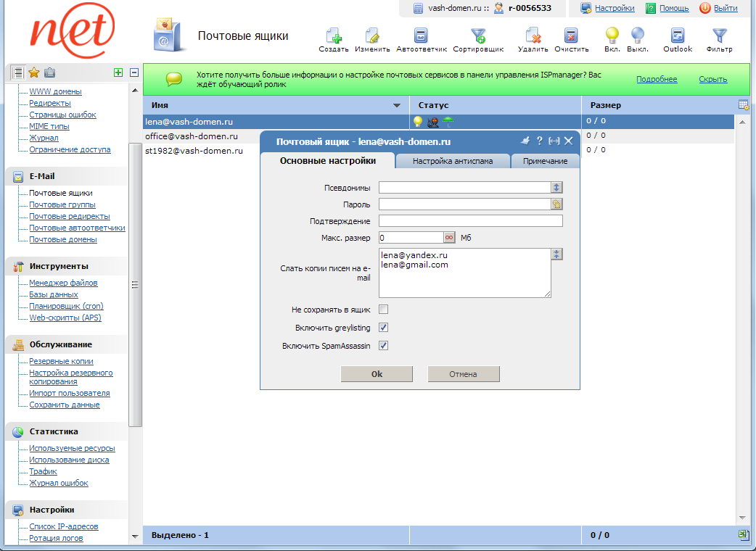
Task: Click the Создать (Create) toolbar icon
Action: 333,36
